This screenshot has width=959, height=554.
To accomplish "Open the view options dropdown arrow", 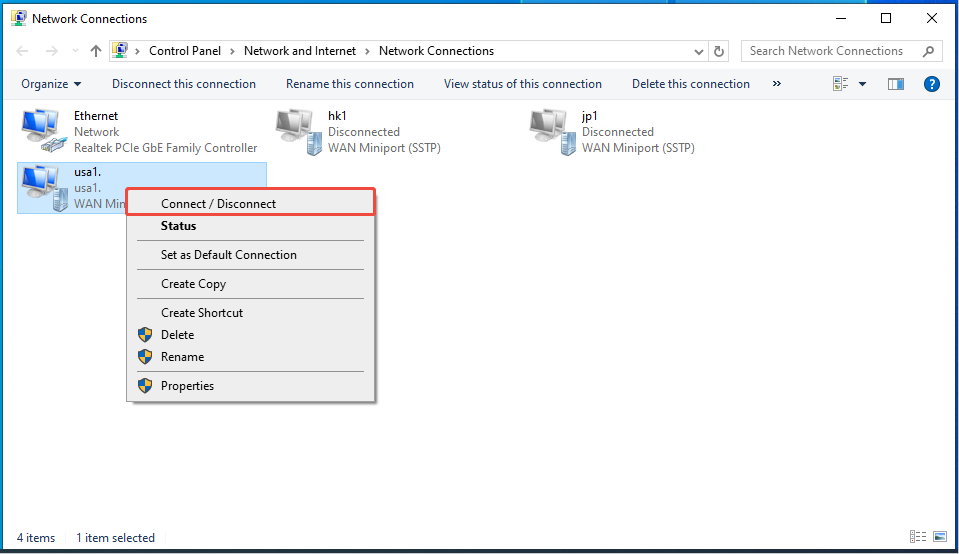I will point(862,84).
